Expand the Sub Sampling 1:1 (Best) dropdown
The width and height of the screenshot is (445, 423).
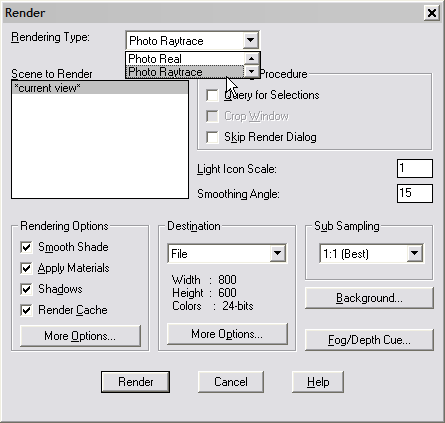[415, 254]
